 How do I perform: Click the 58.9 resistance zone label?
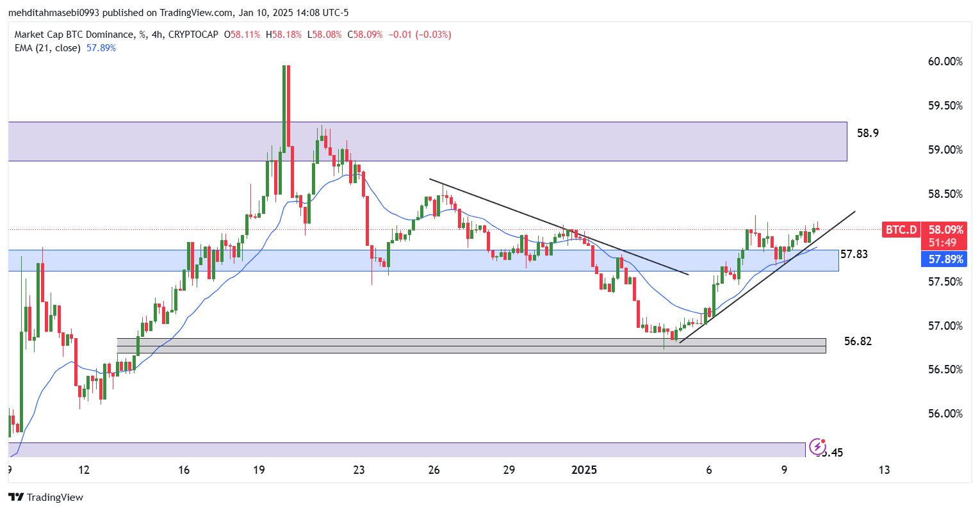pos(868,133)
